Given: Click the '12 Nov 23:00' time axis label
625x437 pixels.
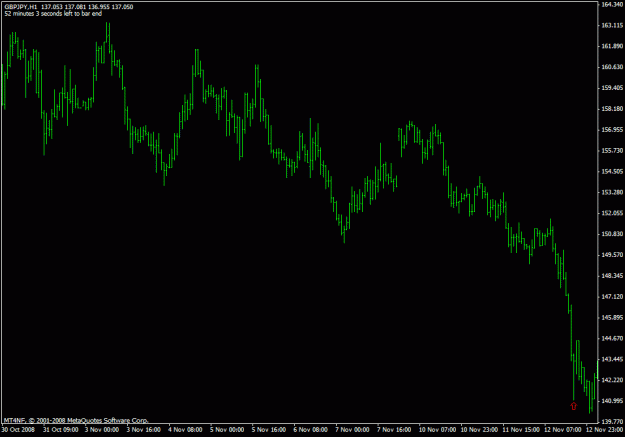Looking at the screenshot, I should click(x=604, y=430).
